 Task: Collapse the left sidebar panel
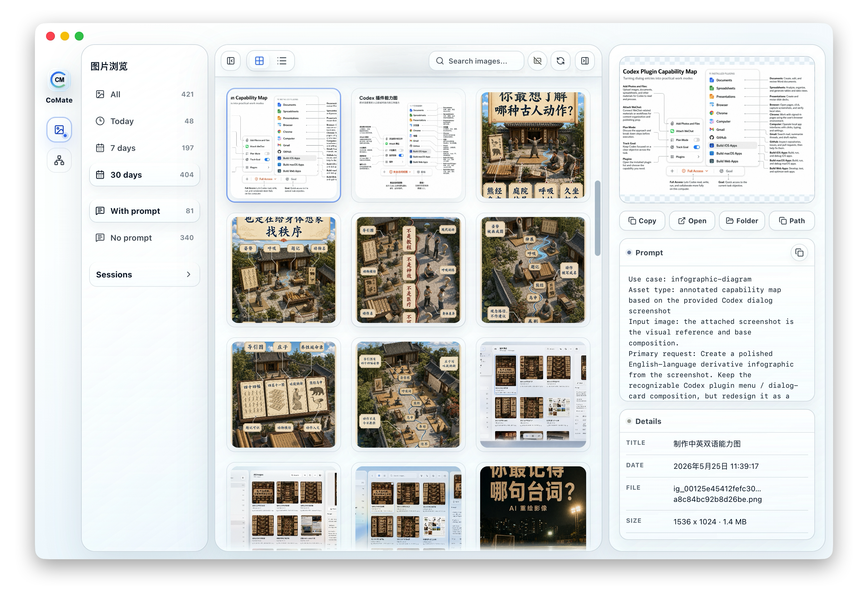[x=231, y=61]
